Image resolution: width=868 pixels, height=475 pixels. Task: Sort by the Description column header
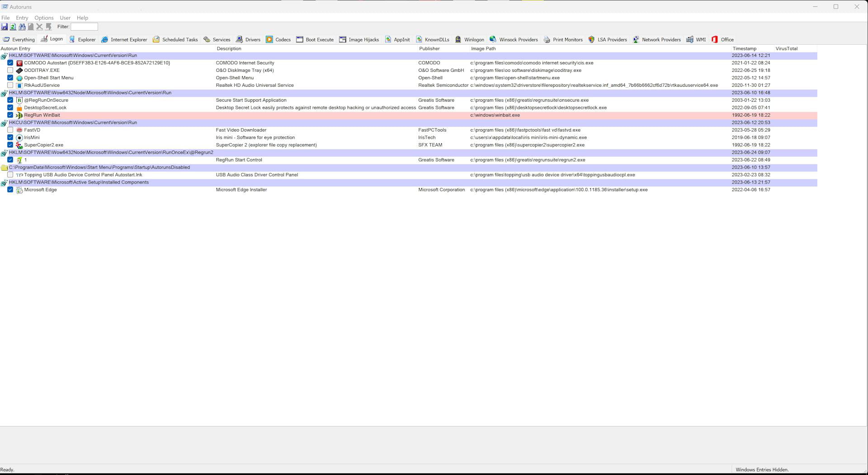tap(316, 48)
